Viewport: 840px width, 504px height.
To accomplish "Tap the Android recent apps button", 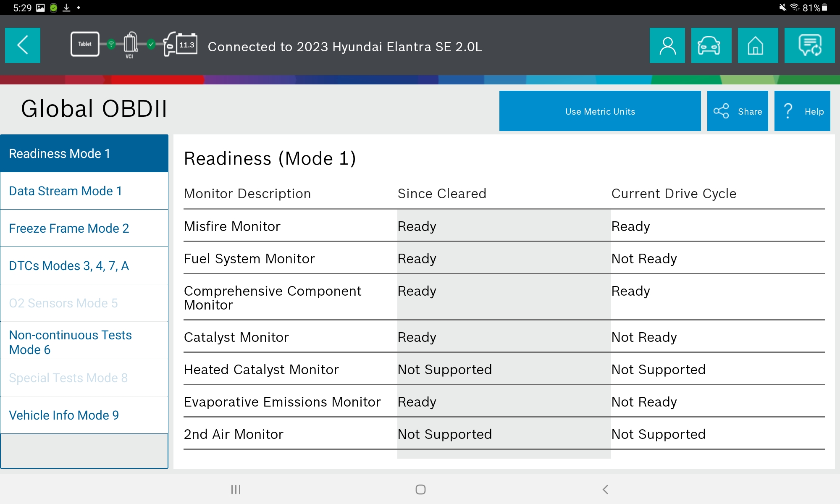I will [236, 489].
